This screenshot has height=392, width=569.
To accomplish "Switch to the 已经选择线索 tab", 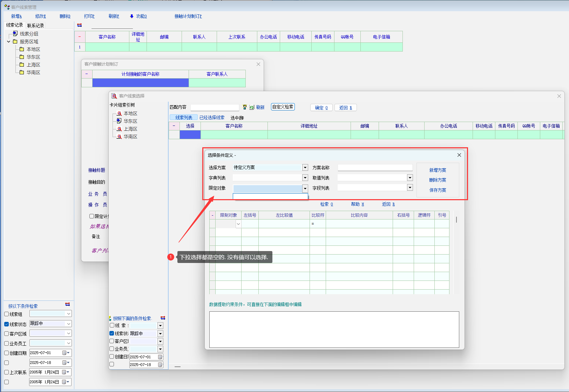I will click(212, 117).
